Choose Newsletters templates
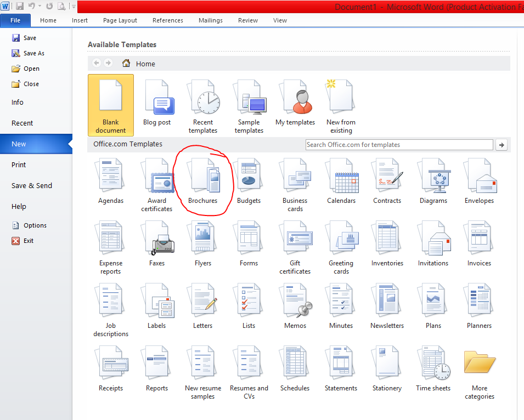Screen dimensions: 524x420 tap(387, 306)
